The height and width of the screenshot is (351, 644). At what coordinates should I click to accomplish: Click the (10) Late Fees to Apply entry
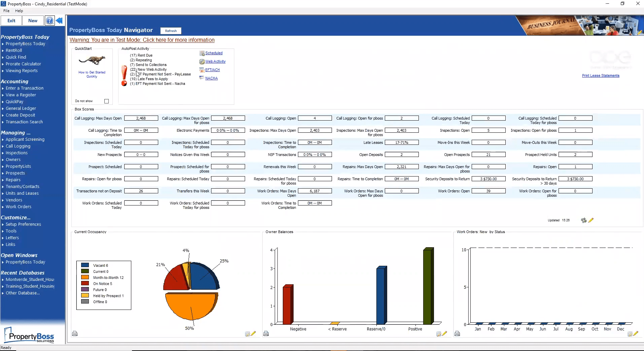[149, 79]
